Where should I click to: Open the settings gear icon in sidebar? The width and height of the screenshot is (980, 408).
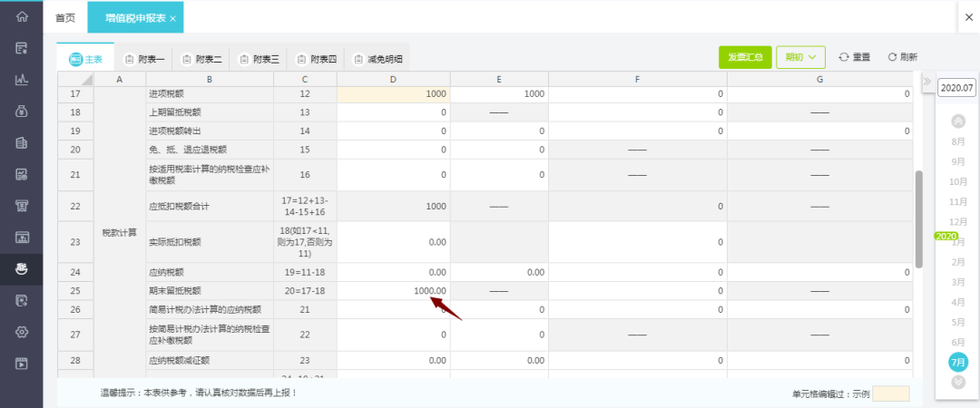point(22,332)
